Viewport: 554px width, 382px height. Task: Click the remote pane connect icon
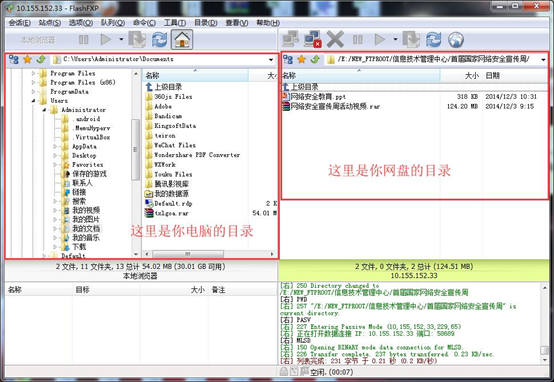[290, 39]
